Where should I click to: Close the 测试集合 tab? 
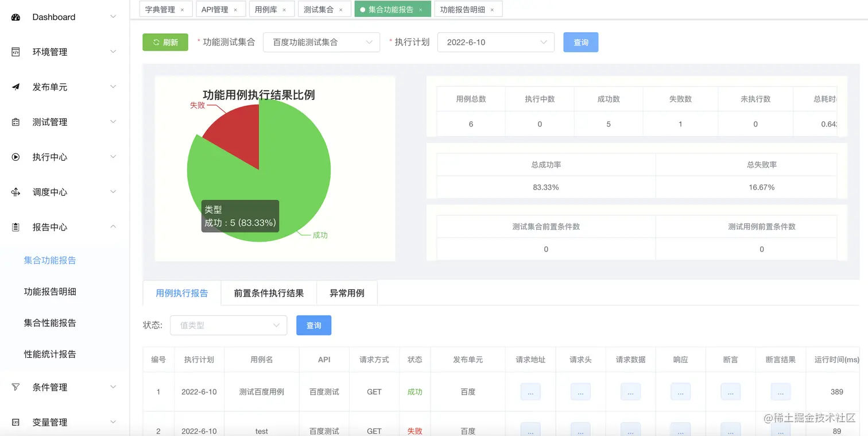pos(341,10)
